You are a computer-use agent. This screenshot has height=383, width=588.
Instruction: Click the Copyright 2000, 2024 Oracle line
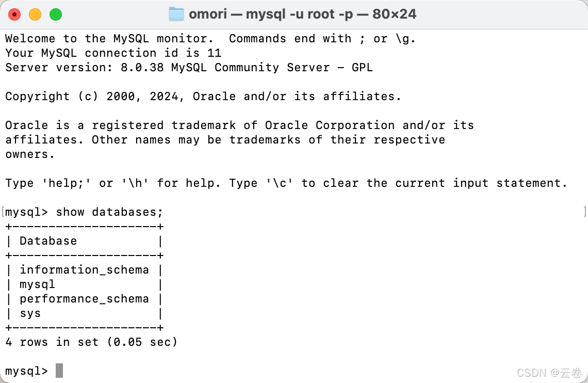tap(203, 97)
